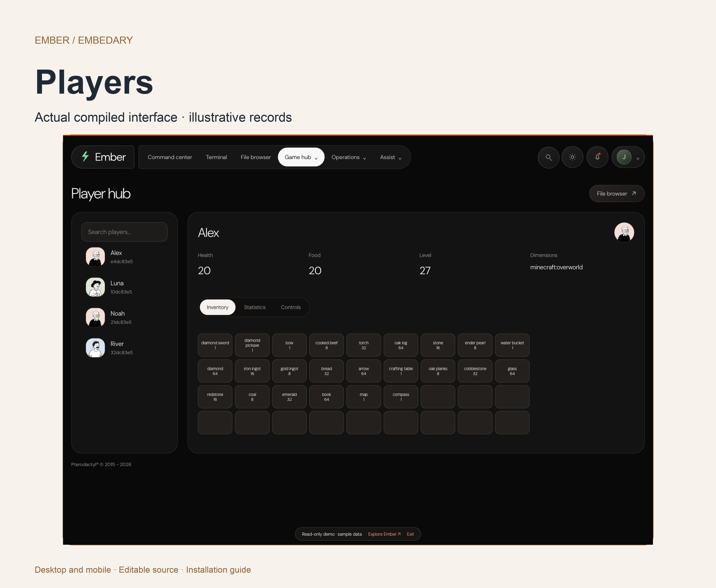Click Alex's large avatar in detail panel
Screen dimensions: 716x588
(624, 232)
